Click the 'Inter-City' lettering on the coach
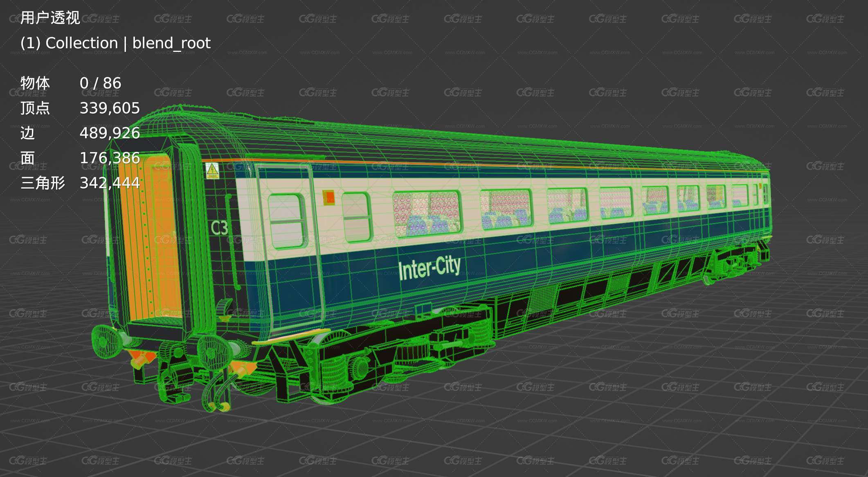 pos(430,268)
